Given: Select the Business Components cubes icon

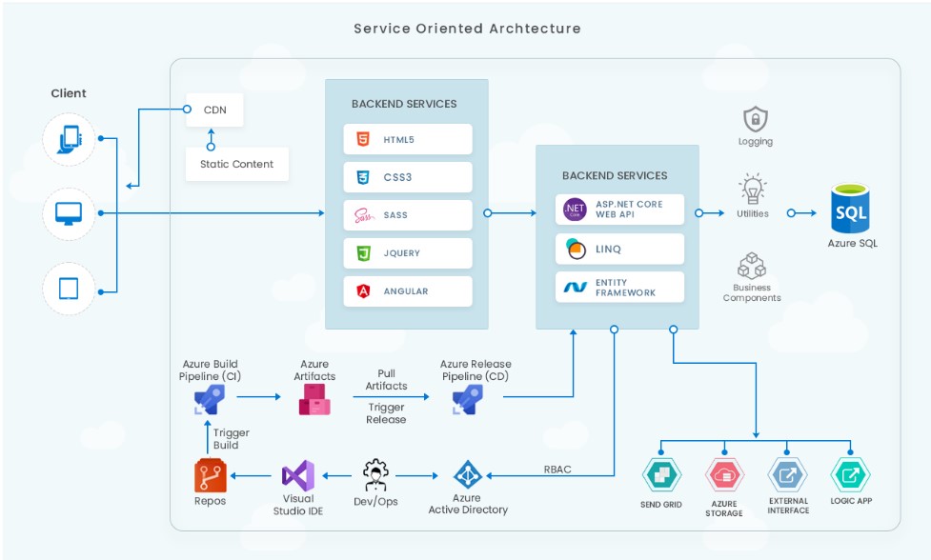Looking at the screenshot, I should tap(752, 265).
